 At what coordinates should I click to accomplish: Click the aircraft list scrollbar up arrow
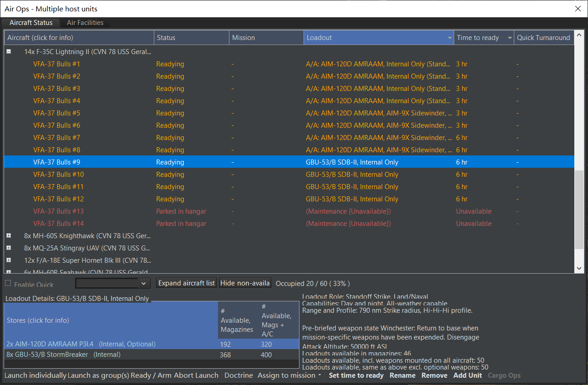click(579, 35)
